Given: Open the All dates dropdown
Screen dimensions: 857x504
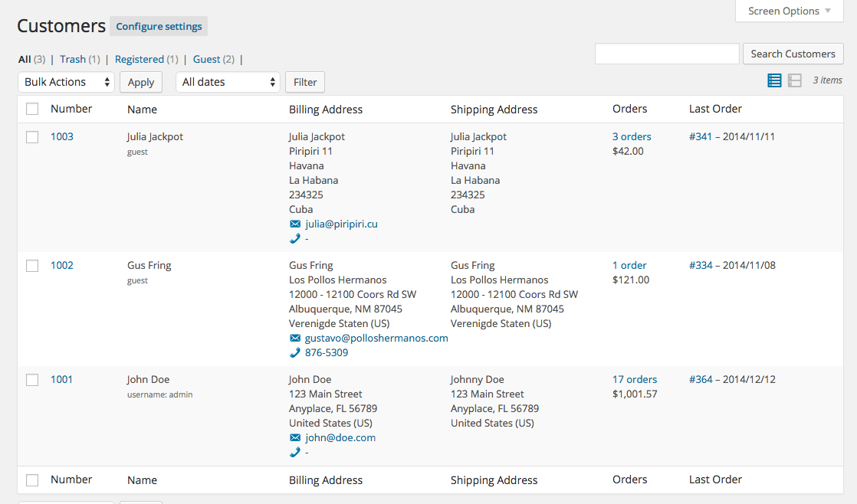Looking at the screenshot, I should (228, 82).
